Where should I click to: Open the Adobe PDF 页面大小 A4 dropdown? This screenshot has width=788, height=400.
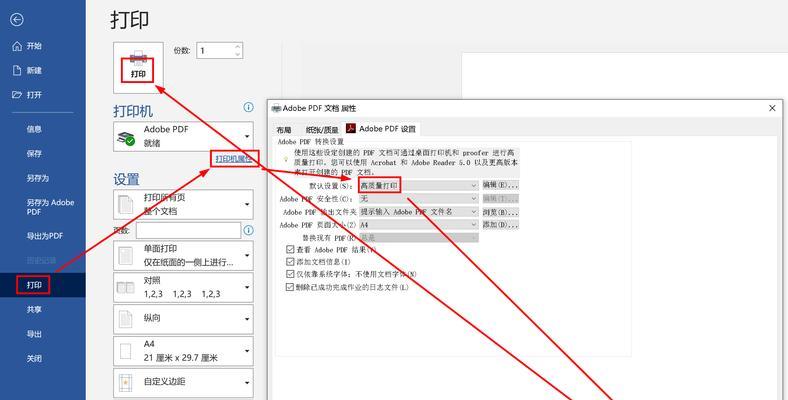[x=418, y=225]
